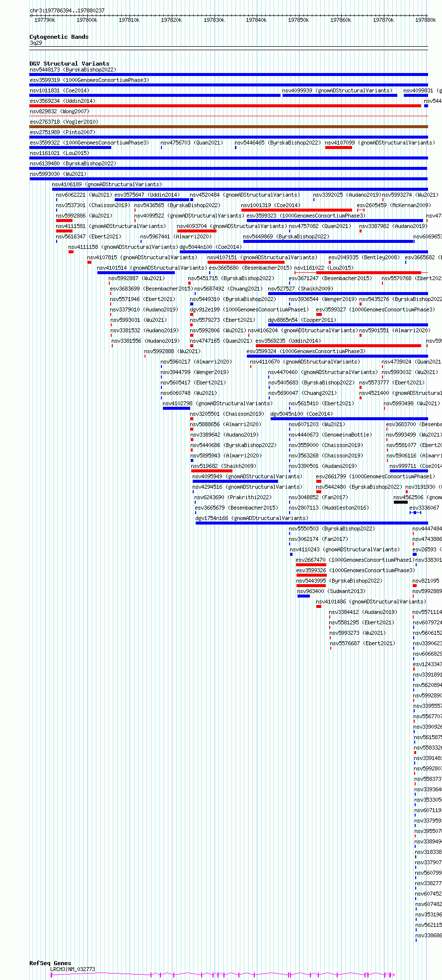Select the nsv1011831 (Coe2014) label
The width and height of the screenshot is (442, 980).
[x=60, y=90]
